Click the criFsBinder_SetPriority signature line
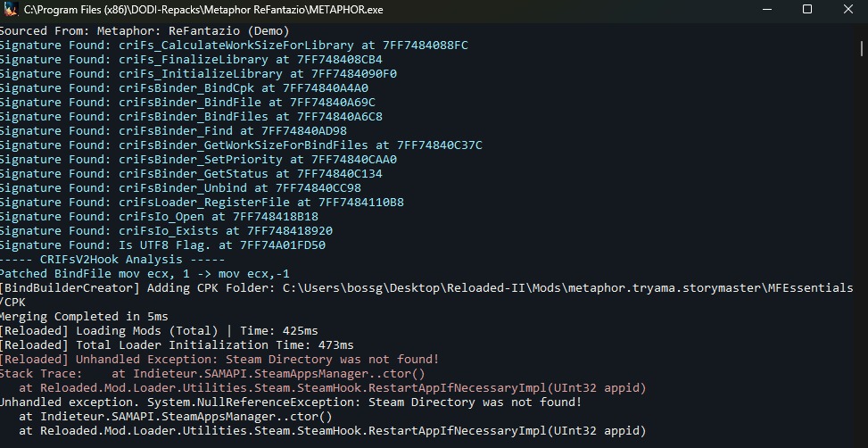The image size is (868, 448). tap(198, 160)
